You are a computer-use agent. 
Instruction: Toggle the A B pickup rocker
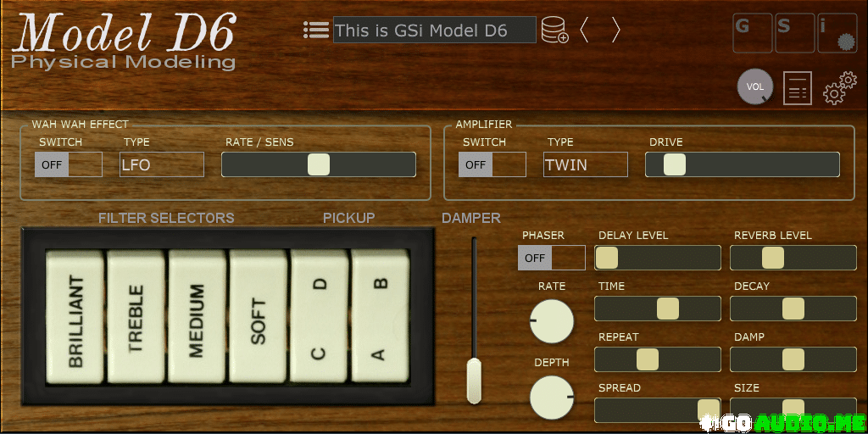[381, 317]
